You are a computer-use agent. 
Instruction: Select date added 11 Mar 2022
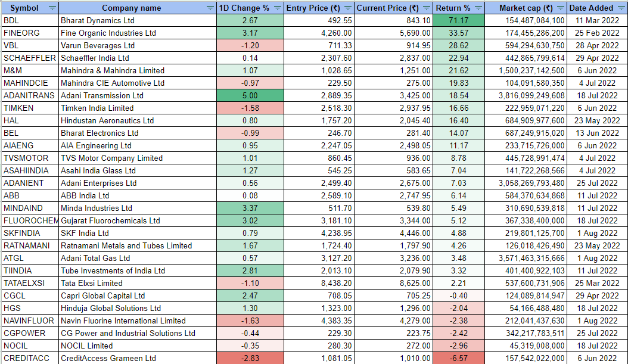[x=597, y=20]
